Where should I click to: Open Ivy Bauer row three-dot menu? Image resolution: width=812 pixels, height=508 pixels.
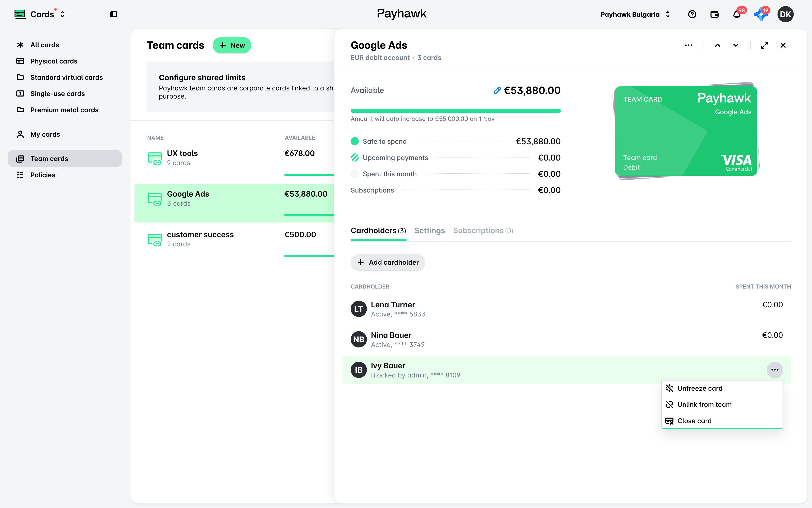point(775,370)
